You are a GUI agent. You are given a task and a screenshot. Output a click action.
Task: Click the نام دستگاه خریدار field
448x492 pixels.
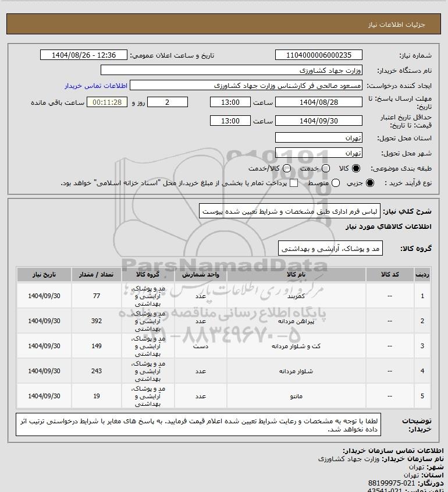coord(232,70)
